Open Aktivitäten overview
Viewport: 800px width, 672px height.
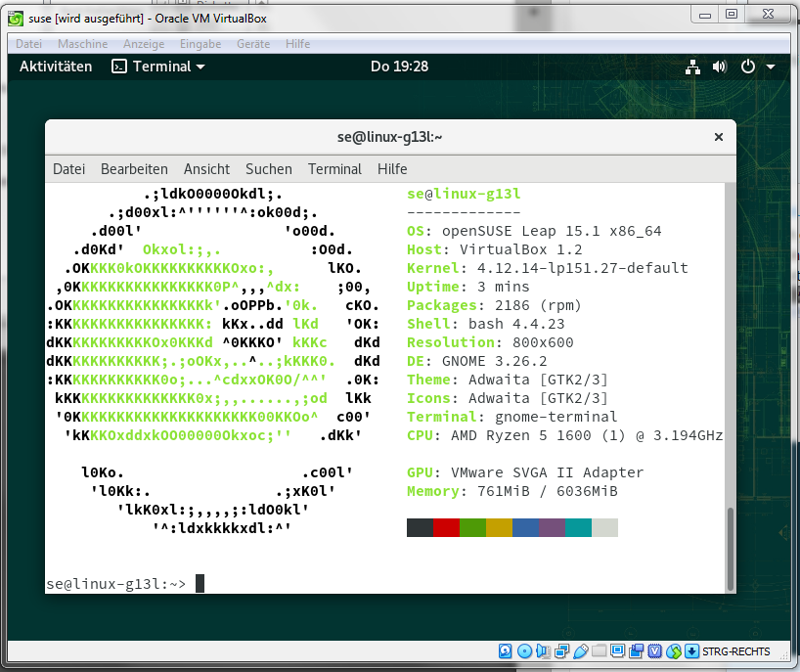pos(56,67)
